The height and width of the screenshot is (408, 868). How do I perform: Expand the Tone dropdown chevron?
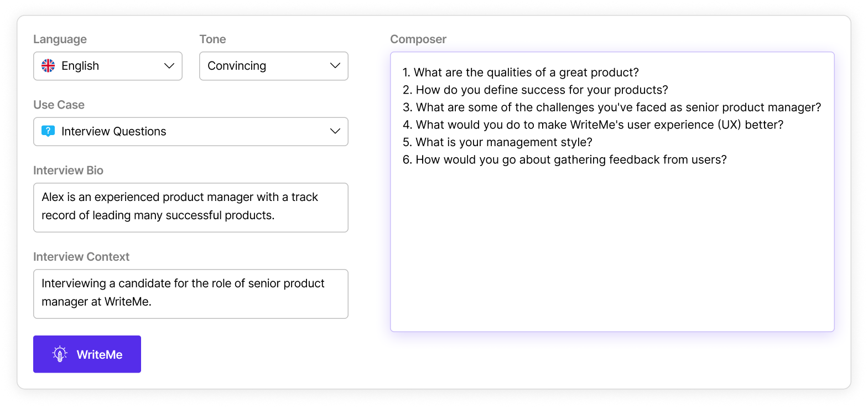[x=335, y=66]
